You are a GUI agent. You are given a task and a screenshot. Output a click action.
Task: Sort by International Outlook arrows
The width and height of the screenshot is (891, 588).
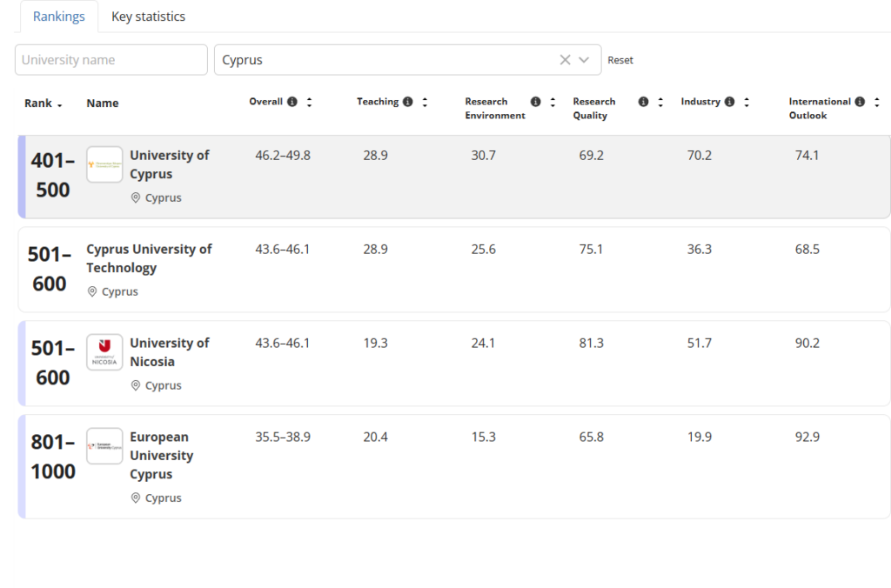(876, 102)
